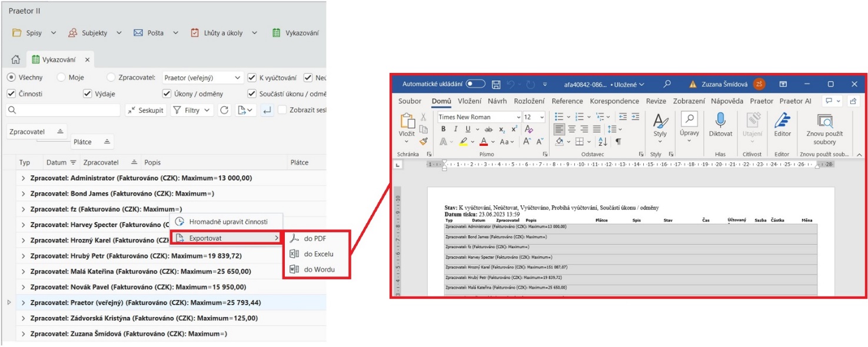
Task: Click the refresh icon next to Filtry
Action: click(224, 110)
